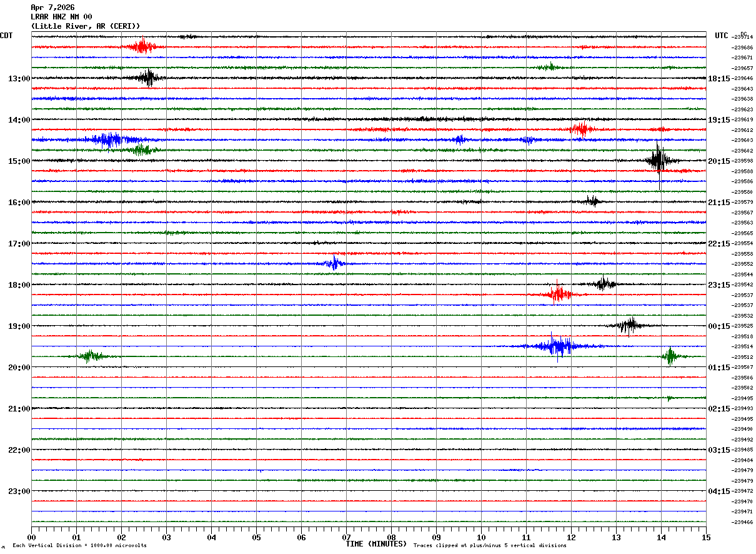Select the 18:00 CDT time label

coord(19,285)
